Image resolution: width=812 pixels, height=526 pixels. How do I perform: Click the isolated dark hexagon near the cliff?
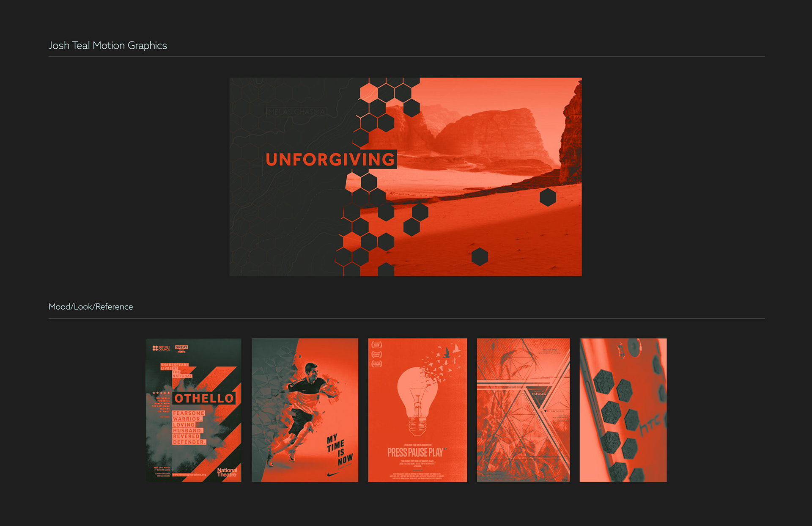click(548, 197)
